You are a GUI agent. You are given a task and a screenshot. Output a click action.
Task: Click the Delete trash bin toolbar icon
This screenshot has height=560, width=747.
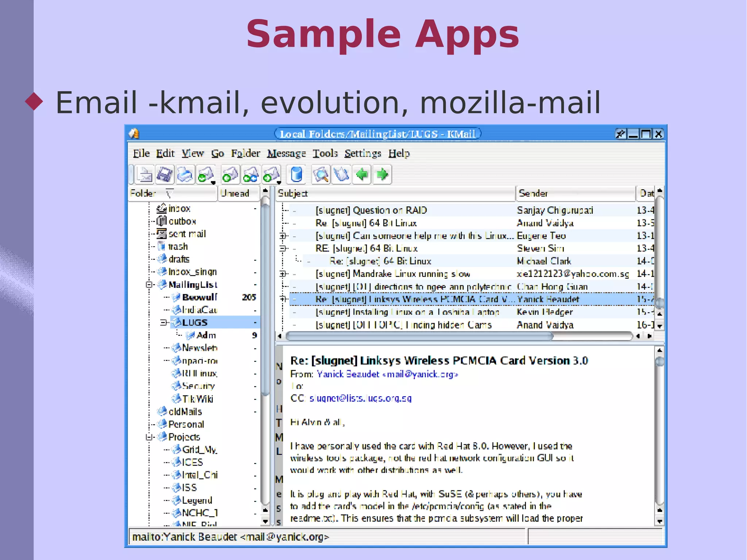tap(296, 174)
